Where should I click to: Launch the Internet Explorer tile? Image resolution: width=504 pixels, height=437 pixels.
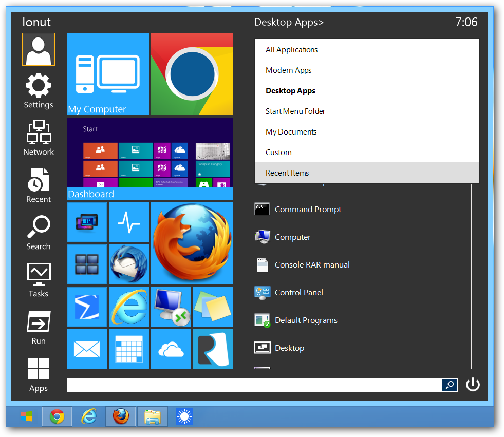129,307
